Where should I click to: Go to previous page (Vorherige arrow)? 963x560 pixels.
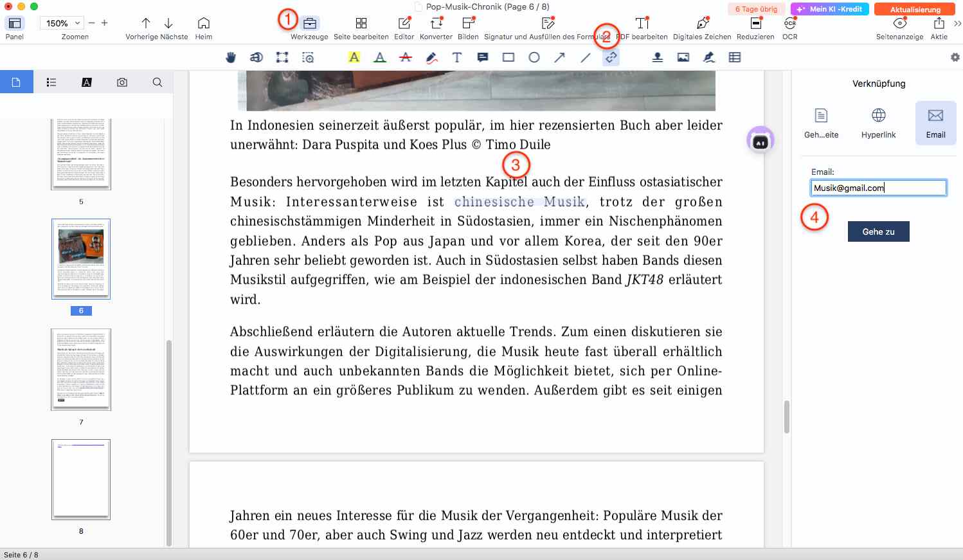point(146,23)
